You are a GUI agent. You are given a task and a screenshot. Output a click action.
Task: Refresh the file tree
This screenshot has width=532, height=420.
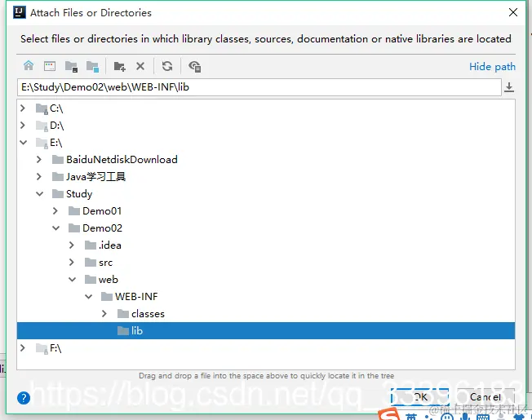[167, 66]
